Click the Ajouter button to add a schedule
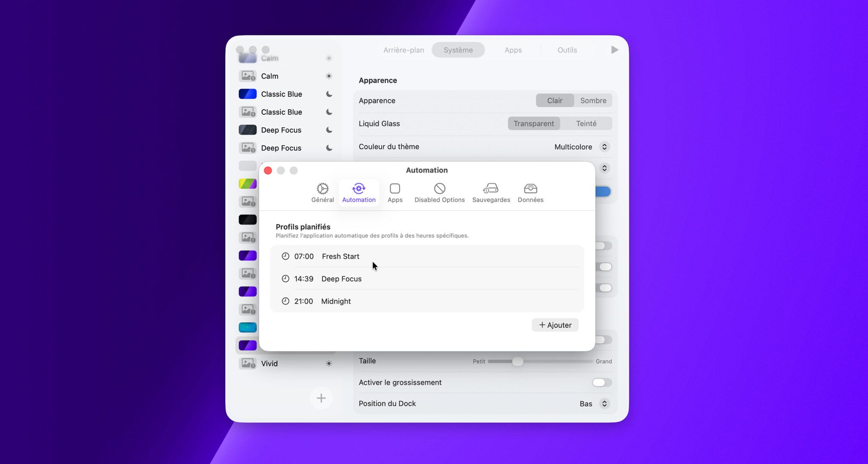Screen dimensions: 868x464 click(555, 325)
